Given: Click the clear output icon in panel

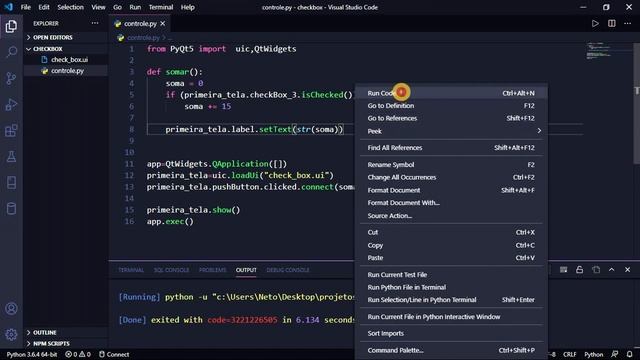Looking at the screenshot, I should (x=563, y=270).
